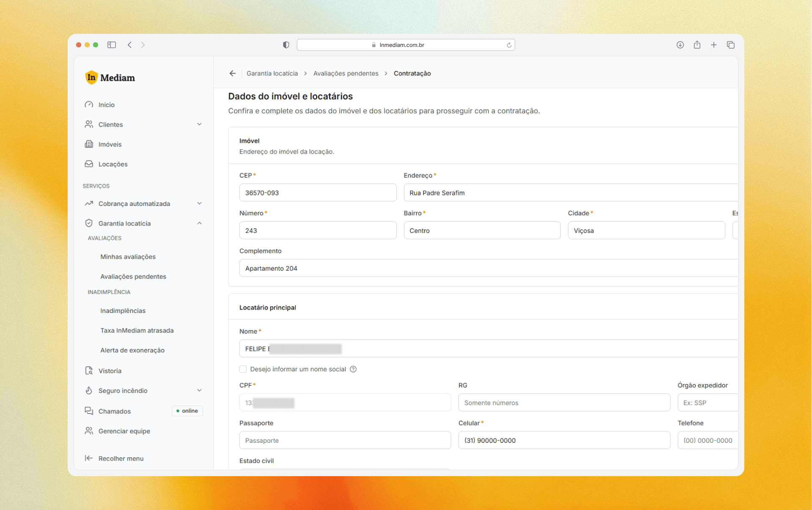The image size is (812, 510).
Task: Click the Órgão expedidor input field
Action: coord(708,403)
